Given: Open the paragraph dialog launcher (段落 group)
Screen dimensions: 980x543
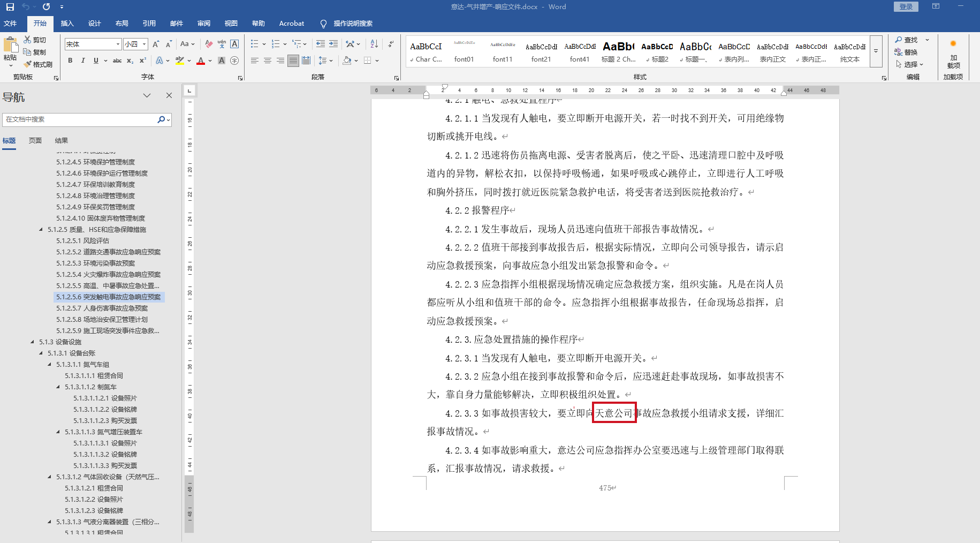Looking at the screenshot, I should [x=397, y=78].
